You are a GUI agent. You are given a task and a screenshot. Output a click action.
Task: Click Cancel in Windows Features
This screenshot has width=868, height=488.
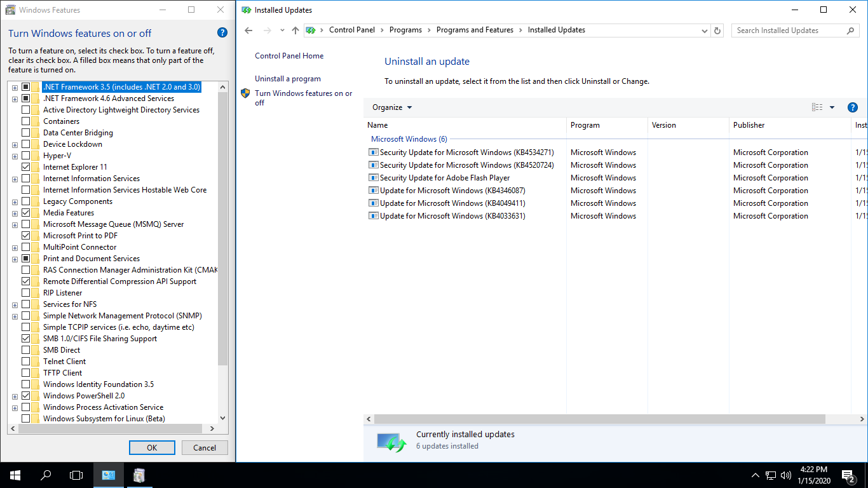pos(205,447)
